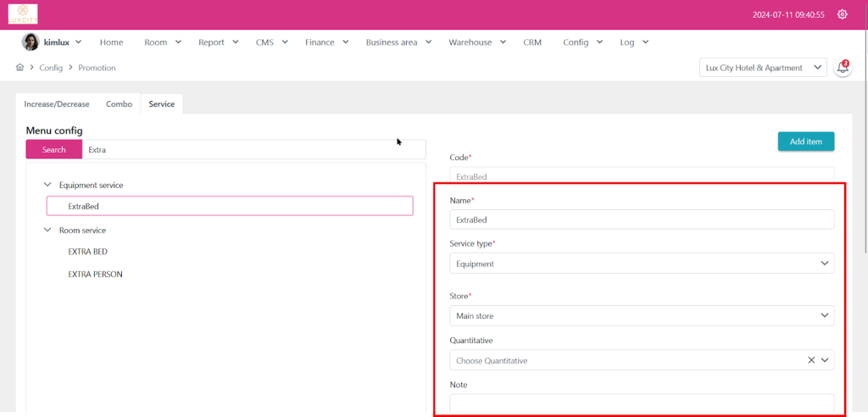Switch to the Combo tab
868x417 pixels.
[119, 104]
